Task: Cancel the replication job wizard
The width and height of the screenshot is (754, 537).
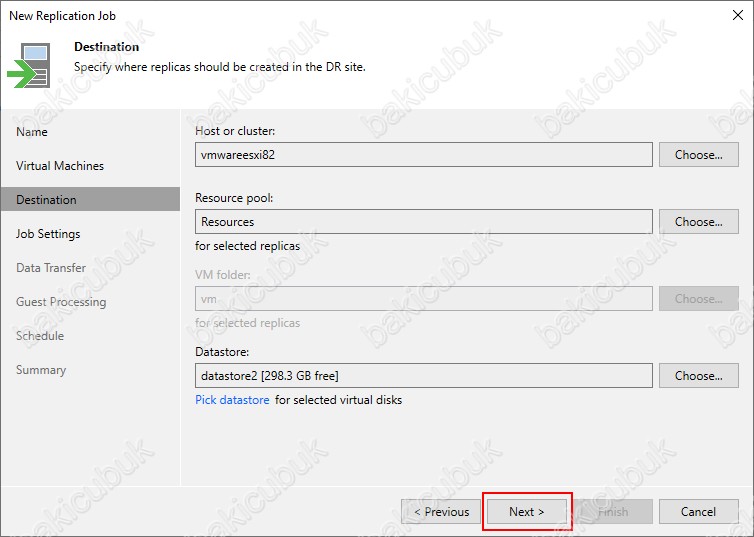Action: [x=699, y=512]
